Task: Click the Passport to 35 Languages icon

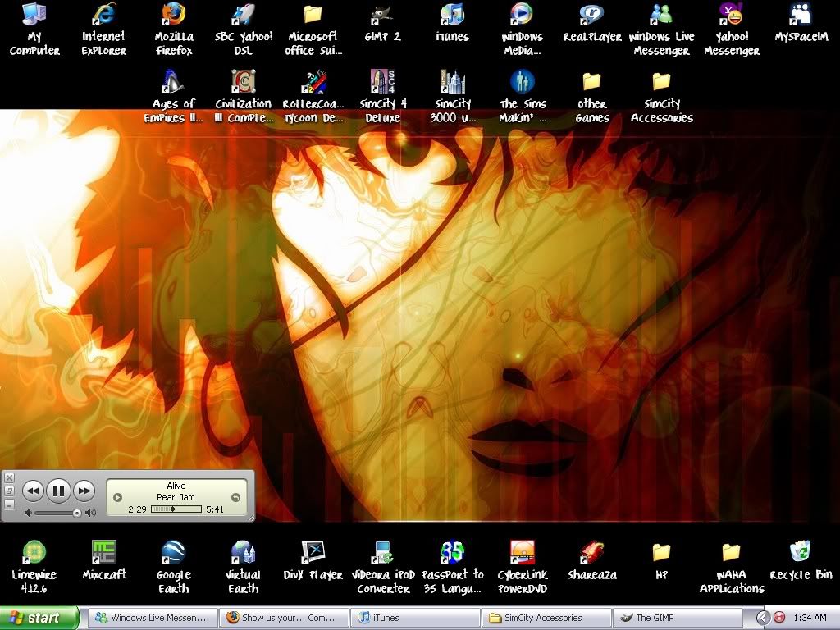Action: pyautogui.click(x=453, y=567)
